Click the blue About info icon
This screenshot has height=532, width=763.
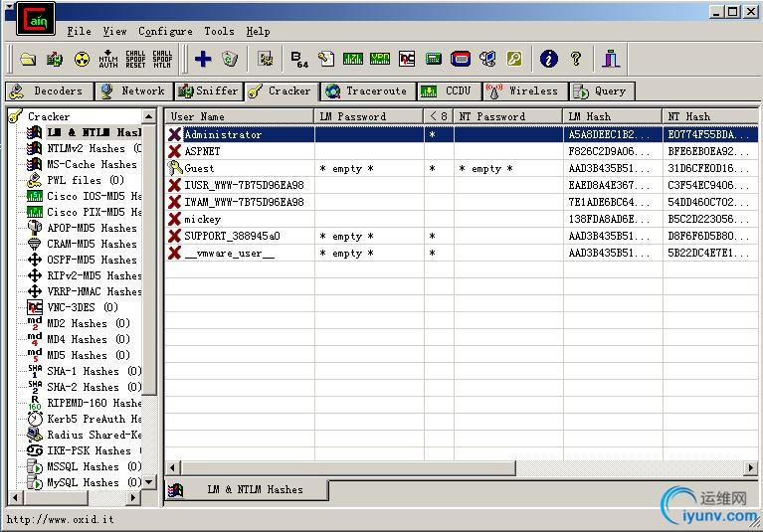tap(549, 60)
